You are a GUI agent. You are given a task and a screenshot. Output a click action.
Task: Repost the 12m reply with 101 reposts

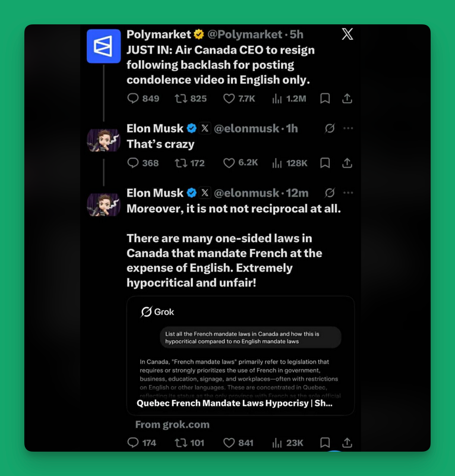click(189, 443)
